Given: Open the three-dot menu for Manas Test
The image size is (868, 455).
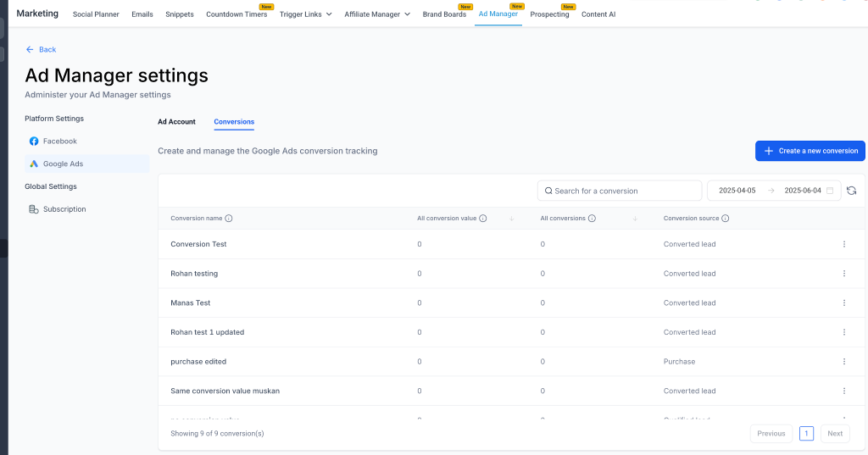Looking at the screenshot, I should pyautogui.click(x=844, y=302).
